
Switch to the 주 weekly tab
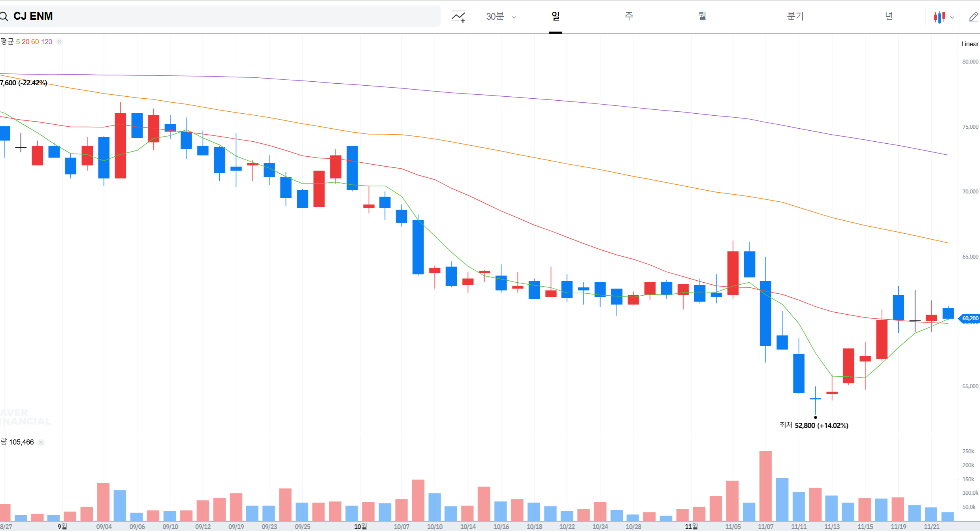pos(629,16)
